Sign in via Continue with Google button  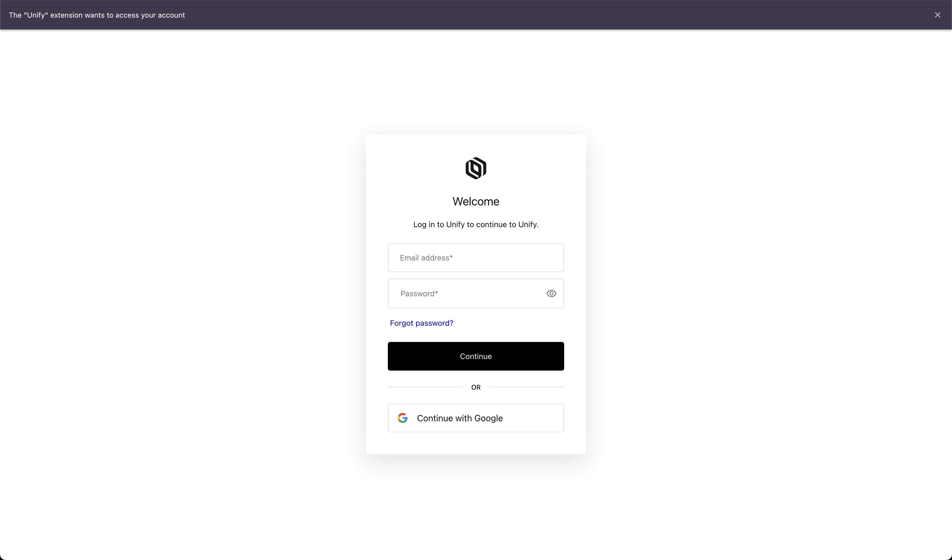(x=476, y=418)
